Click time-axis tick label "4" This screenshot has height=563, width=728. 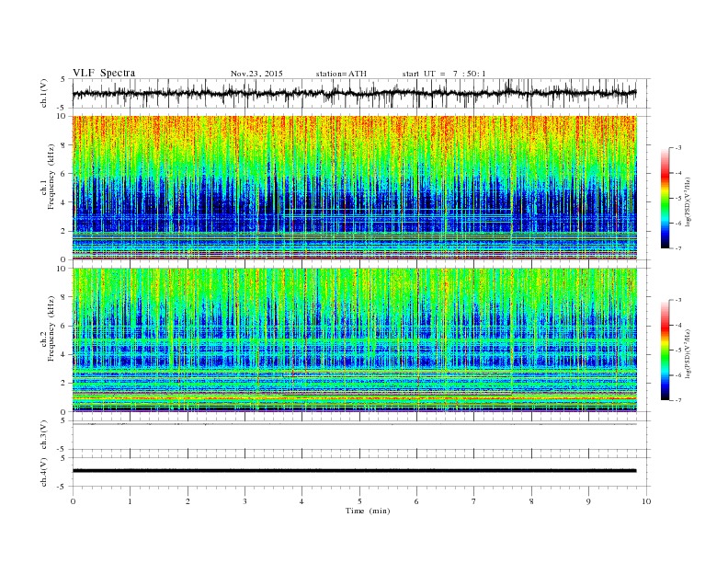click(301, 501)
